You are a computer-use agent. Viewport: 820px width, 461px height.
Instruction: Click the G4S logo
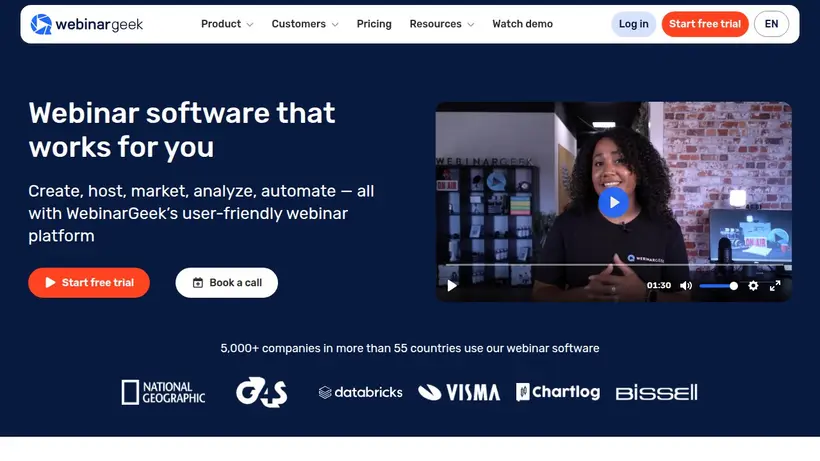coord(261,392)
